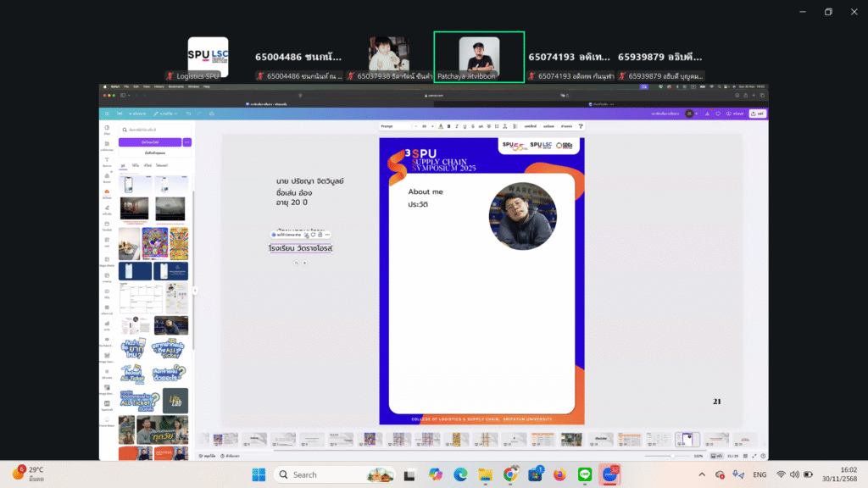Click the Redo arrow in Canva header
This screenshot has width=868, height=488.
[x=199, y=113]
